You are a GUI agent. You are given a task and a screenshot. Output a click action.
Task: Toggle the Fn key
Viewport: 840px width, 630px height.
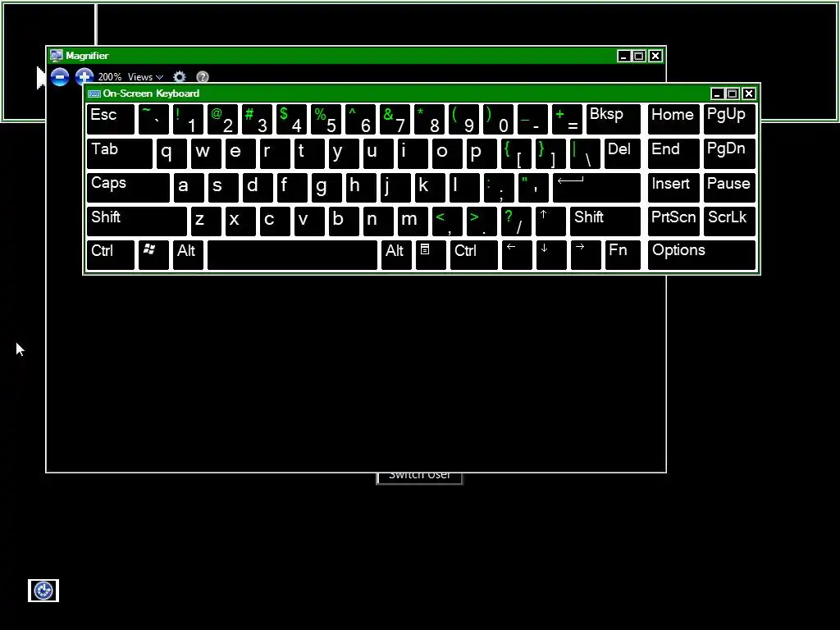click(x=623, y=255)
